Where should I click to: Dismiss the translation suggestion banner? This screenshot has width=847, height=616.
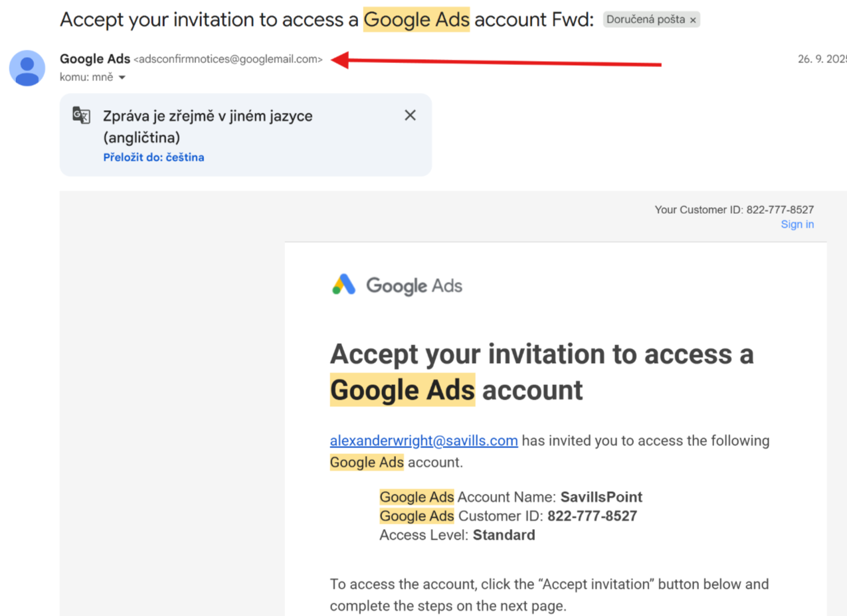click(410, 116)
